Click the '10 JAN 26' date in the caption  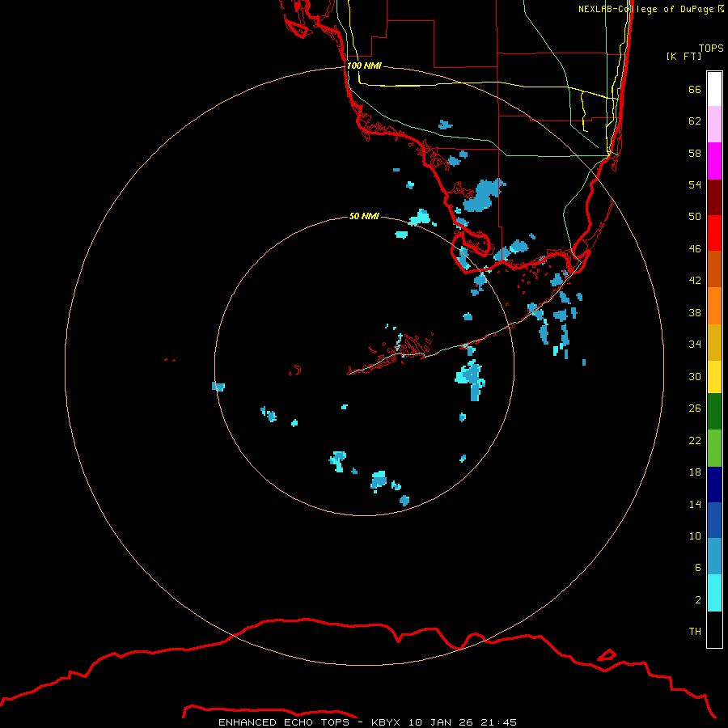click(441, 722)
